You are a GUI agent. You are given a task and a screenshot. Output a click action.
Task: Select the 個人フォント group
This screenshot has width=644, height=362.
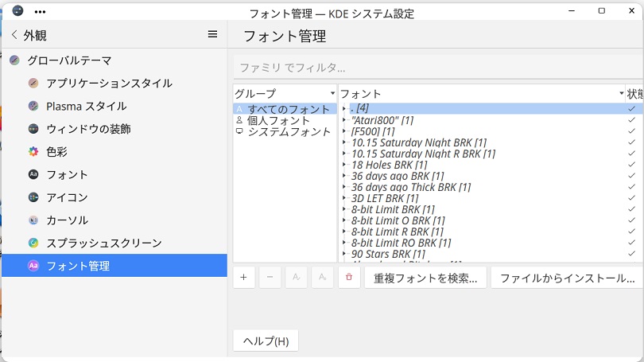pos(285,120)
